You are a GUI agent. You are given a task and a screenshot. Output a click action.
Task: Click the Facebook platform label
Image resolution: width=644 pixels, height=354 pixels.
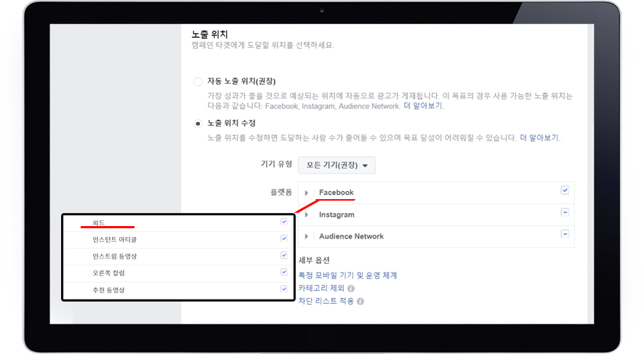coord(336,192)
